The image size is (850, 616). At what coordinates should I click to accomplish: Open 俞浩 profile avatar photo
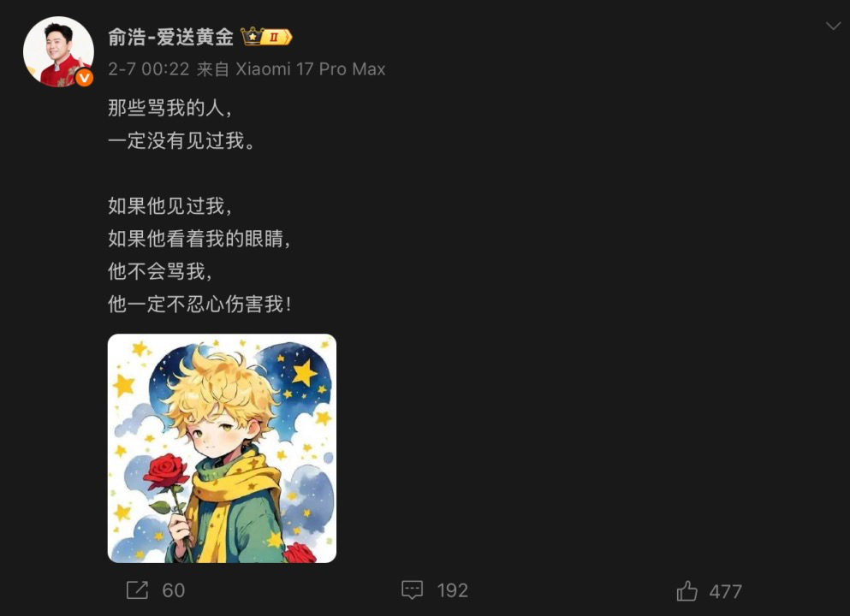58,51
